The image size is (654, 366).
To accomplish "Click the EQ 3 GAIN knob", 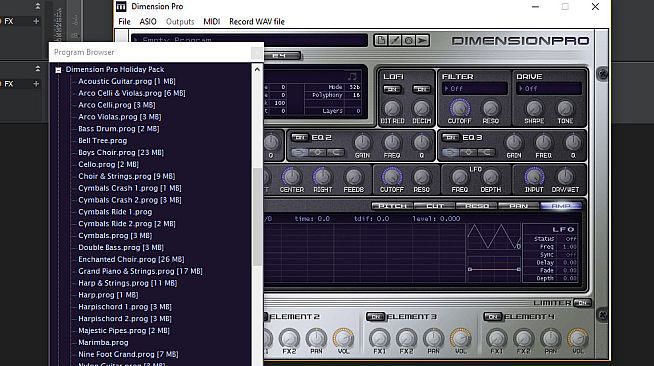I will [x=513, y=143].
